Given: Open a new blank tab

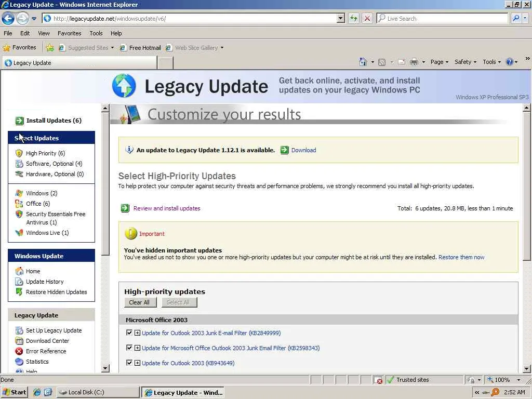Looking at the screenshot, I should click(x=166, y=63).
